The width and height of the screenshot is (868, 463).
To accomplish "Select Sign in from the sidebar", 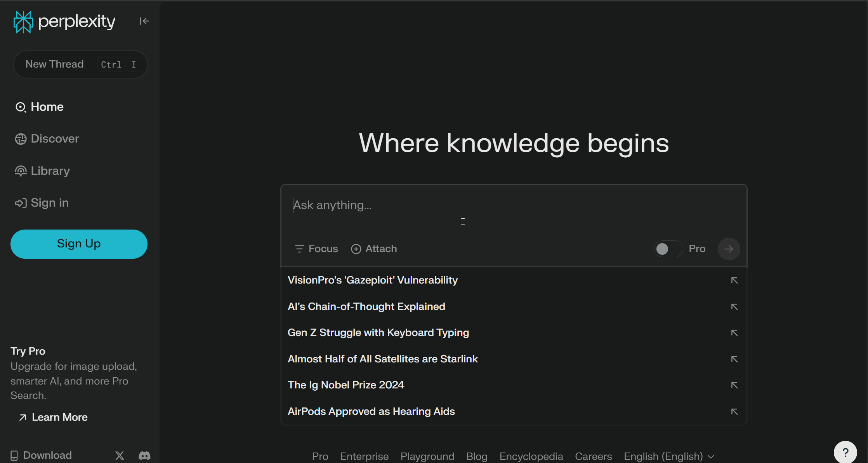I will [42, 203].
